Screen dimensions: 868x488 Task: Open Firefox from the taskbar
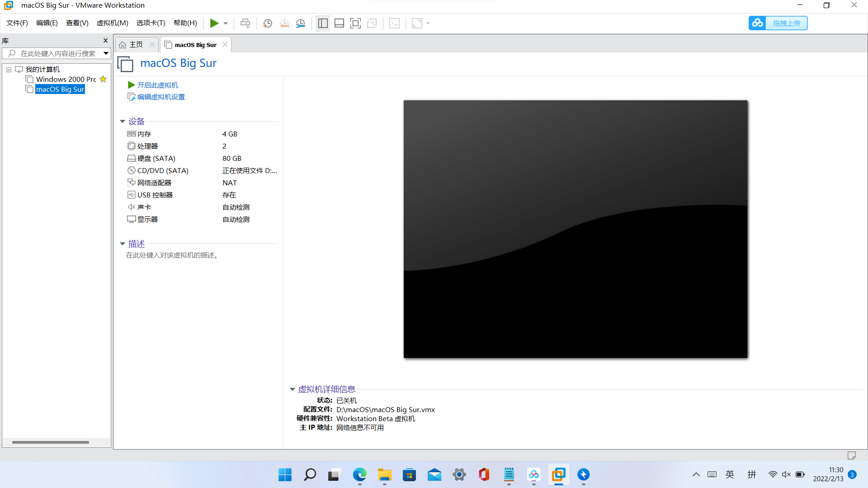[x=584, y=475]
